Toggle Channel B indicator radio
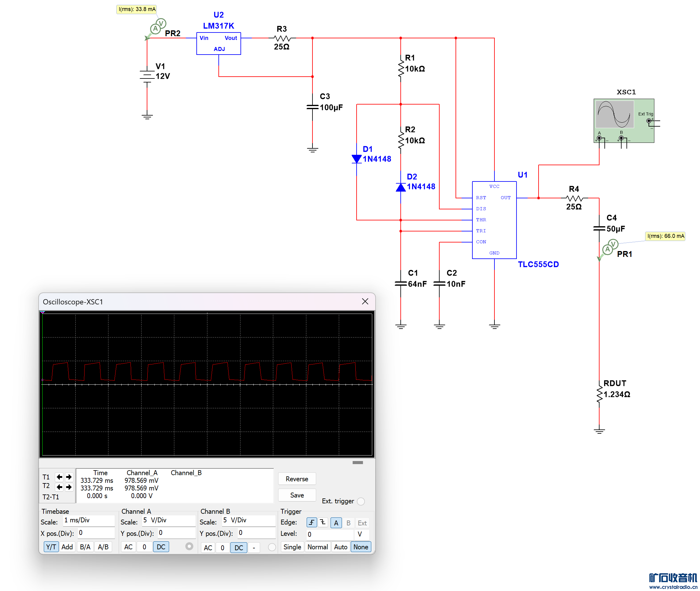This screenshot has width=700, height=591. tap(272, 547)
